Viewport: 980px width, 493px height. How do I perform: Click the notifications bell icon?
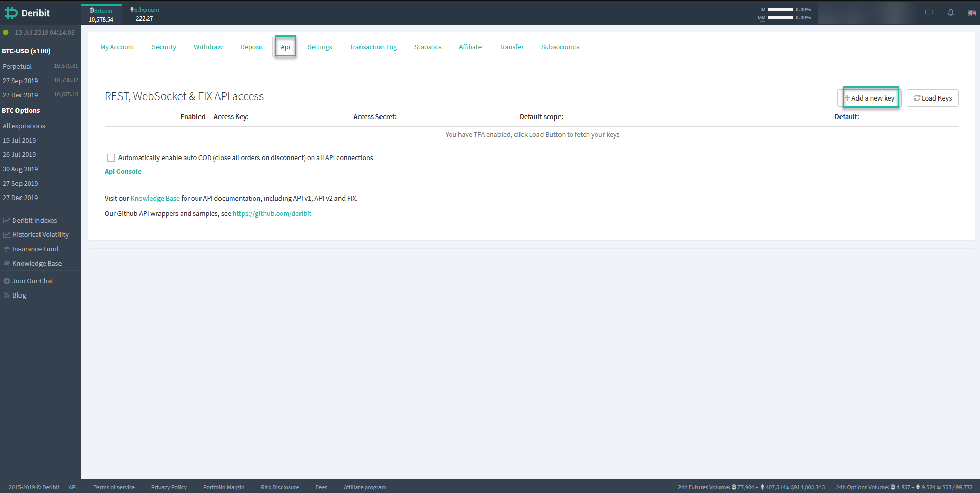tap(950, 12)
